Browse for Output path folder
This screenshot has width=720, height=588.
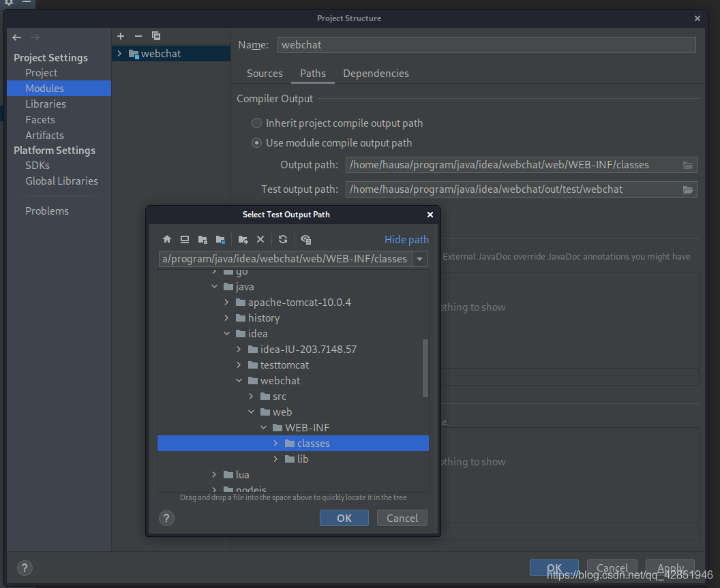[x=688, y=165]
